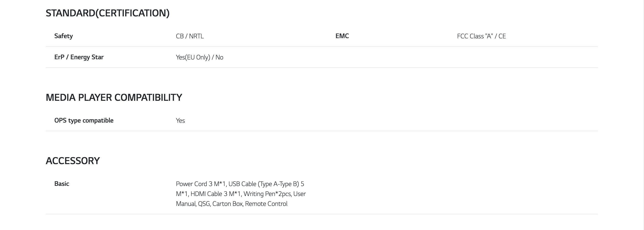
Task: Click the Yes value for OPS compatibility
Action: [180, 121]
